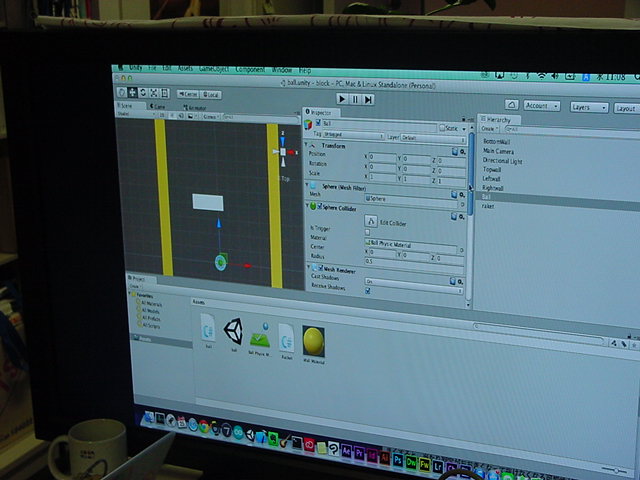Viewport: 640px width, 480px height.
Task: Open the File menu
Action: 152,68
